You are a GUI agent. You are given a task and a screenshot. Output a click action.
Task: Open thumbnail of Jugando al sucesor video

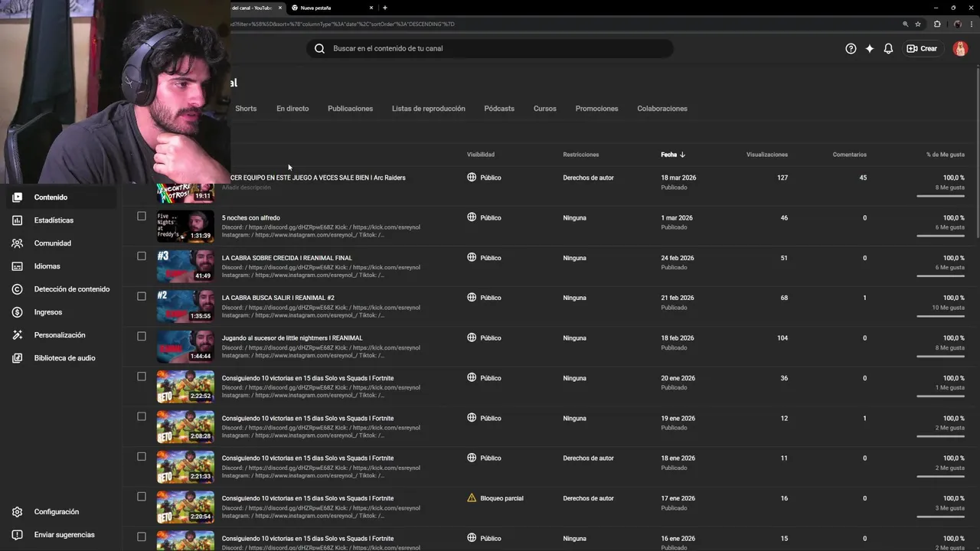pos(185,346)
